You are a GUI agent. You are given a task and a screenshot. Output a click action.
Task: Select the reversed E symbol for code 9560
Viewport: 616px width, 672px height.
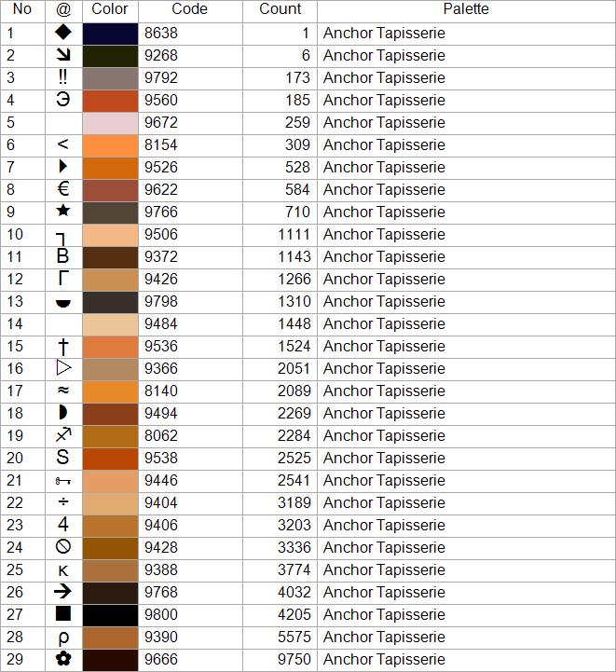(x=63, y=100)
